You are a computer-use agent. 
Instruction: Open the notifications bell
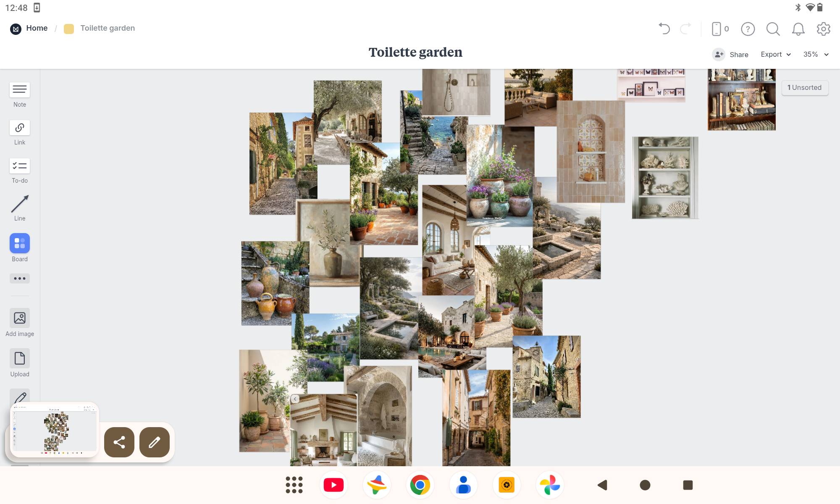pyautogui.click(x=798, y=29)
